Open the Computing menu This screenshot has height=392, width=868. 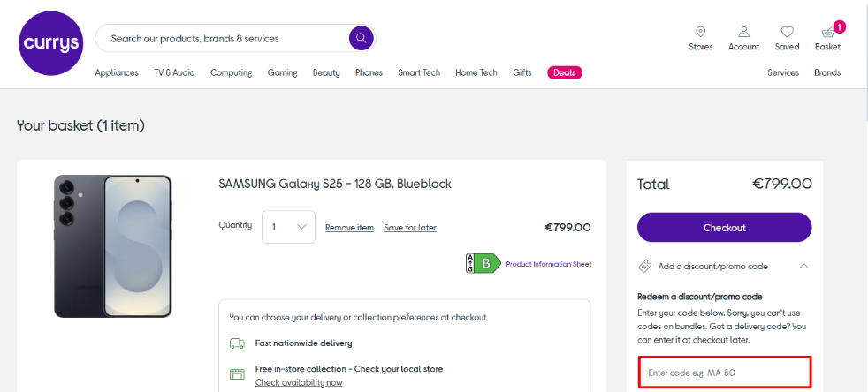point(231,72)
